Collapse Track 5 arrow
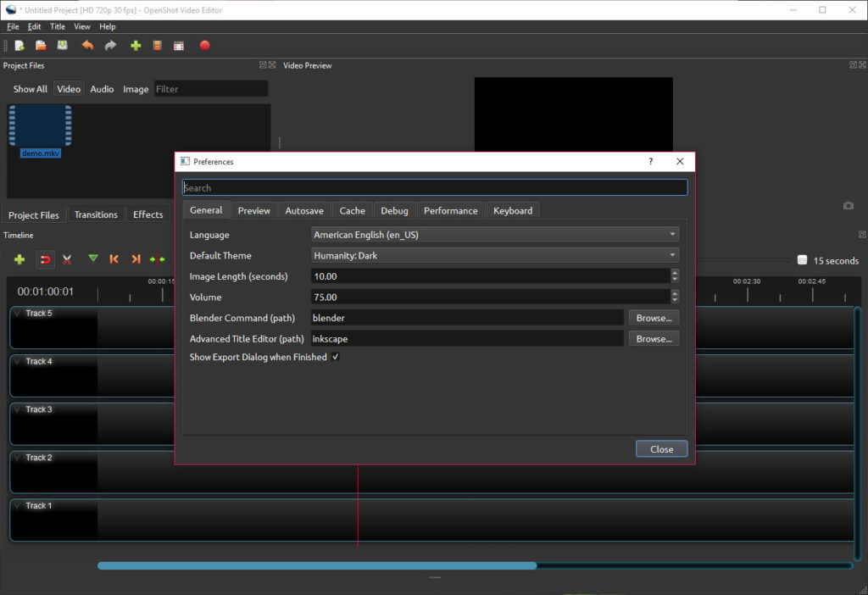This screenshot has width=868, height=595. pos(18,314)
